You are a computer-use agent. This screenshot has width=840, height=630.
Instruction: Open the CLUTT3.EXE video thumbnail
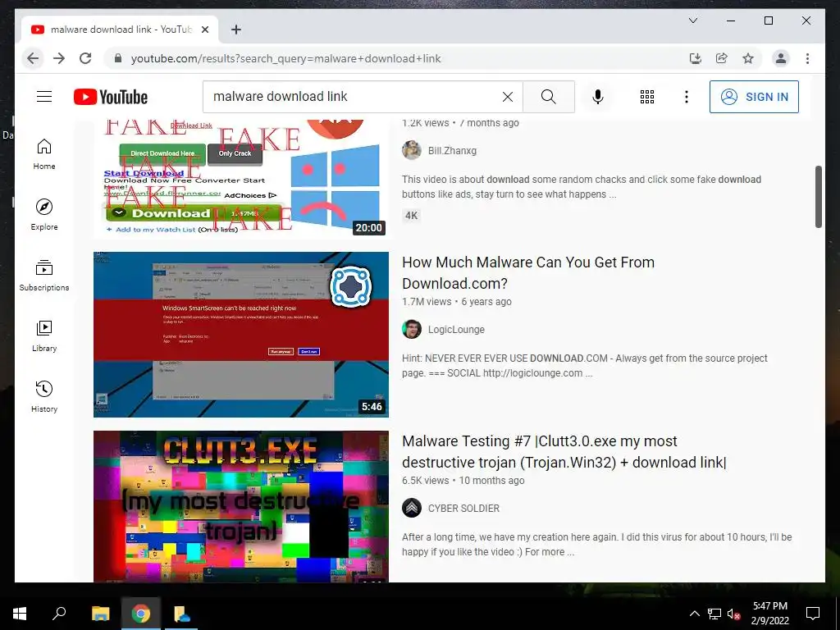point(241,506)
